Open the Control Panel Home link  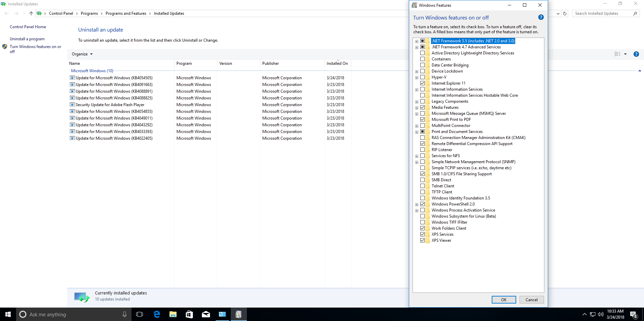28,27
